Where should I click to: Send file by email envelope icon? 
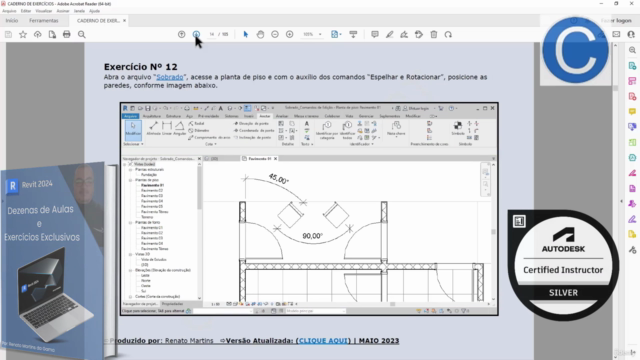point(616,35)
